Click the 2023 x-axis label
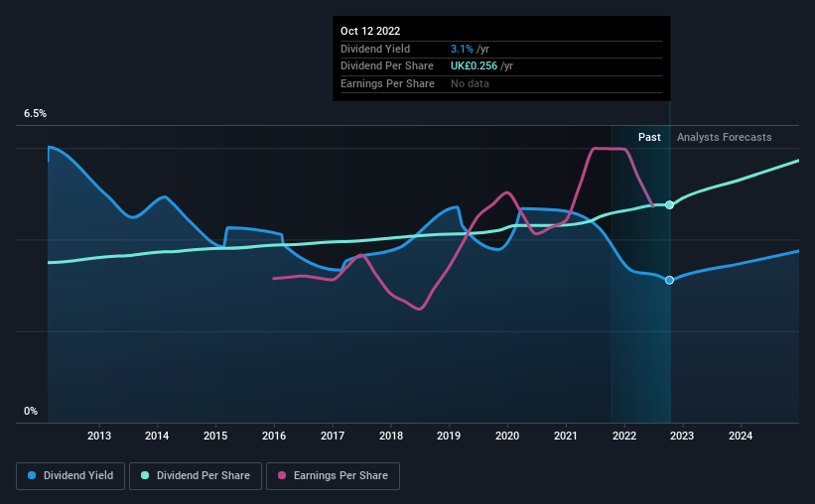 coord(682,436)
